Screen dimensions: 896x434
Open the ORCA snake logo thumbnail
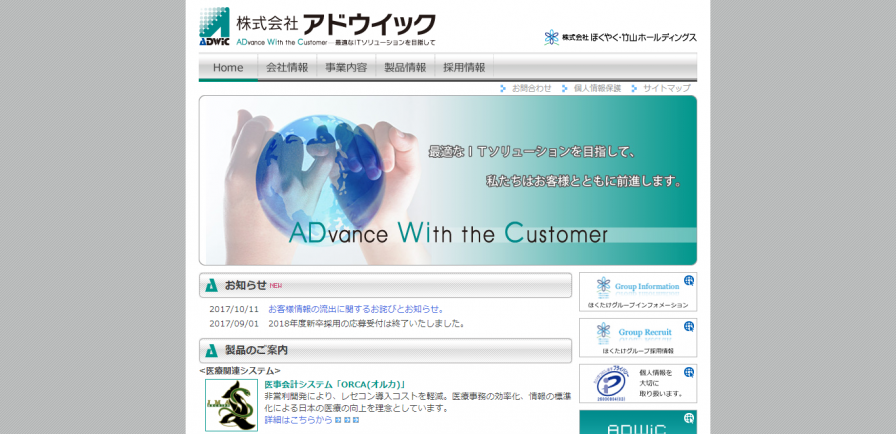tap(231, 405)
